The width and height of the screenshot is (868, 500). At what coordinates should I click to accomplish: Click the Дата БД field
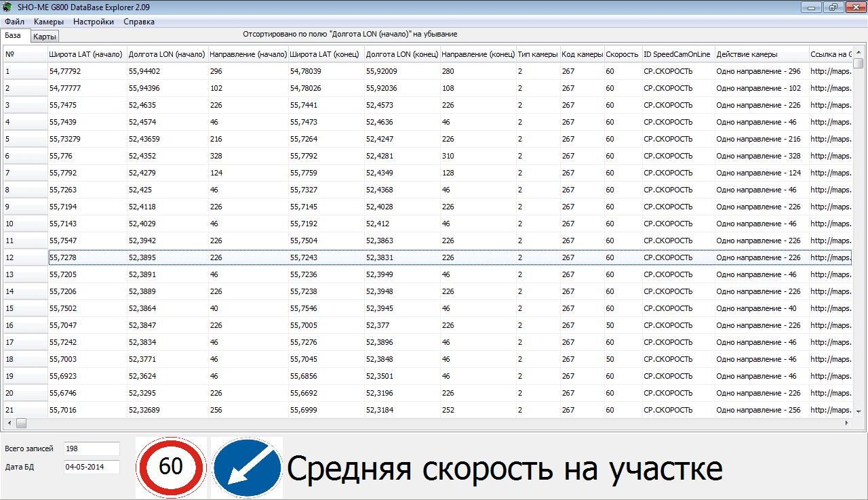(x=92, y=467)
